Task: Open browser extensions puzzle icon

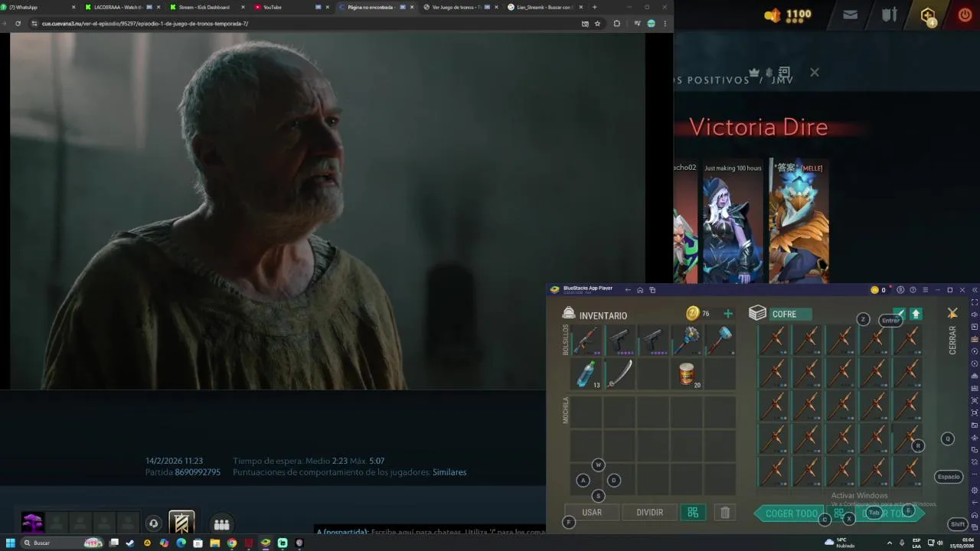Action: pyautogui.click(x=616, y=24)
